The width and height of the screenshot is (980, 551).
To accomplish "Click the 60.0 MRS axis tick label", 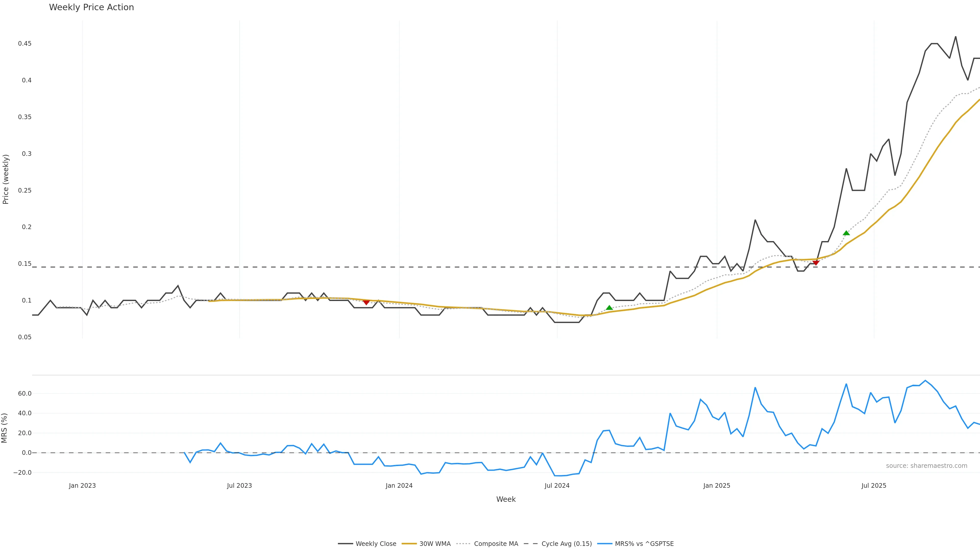I will (x=25, y=394).
